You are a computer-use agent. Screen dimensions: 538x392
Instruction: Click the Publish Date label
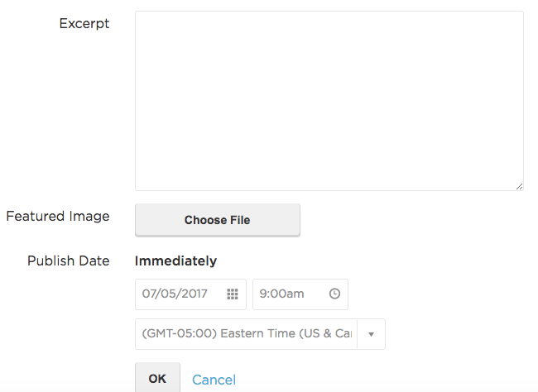(68, 261)
